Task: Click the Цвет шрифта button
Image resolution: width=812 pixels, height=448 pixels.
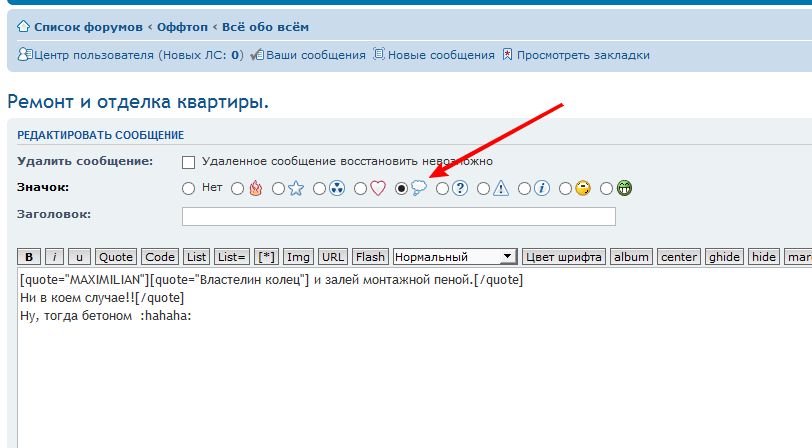Action: coord(564,257)
